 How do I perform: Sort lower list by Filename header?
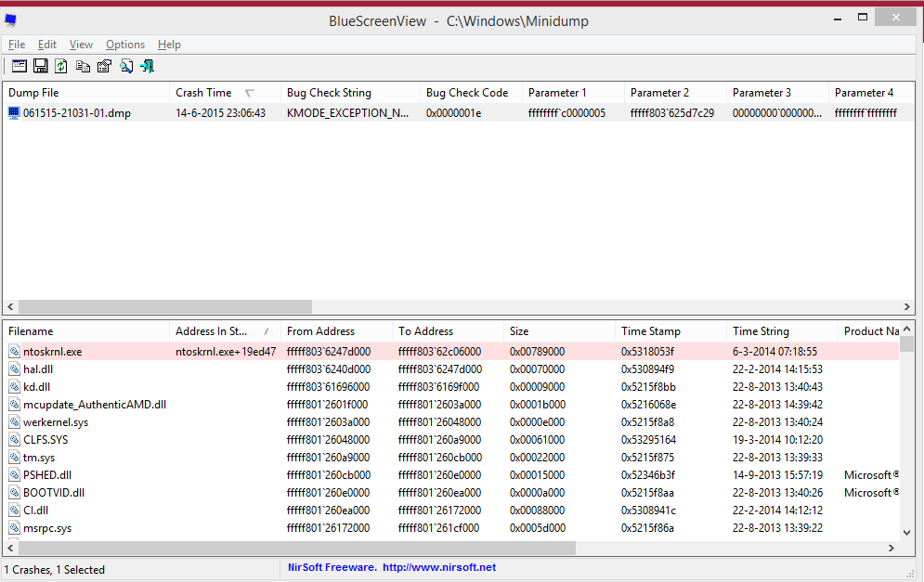coord(85,331)
